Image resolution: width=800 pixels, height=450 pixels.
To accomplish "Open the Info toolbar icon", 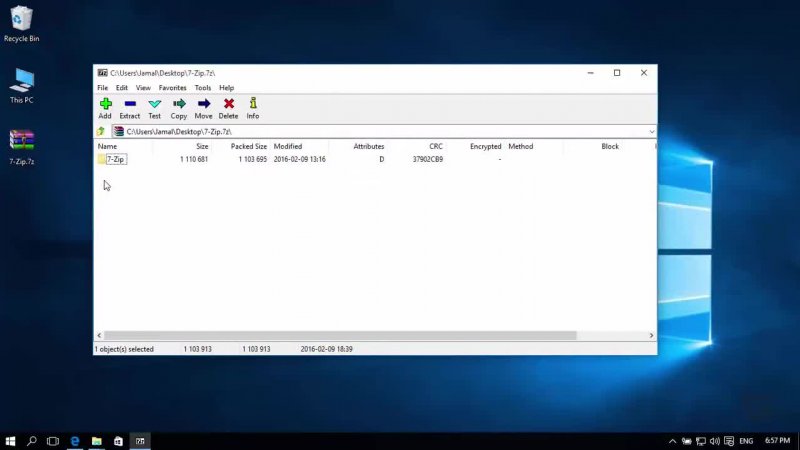I will [253, 107].
